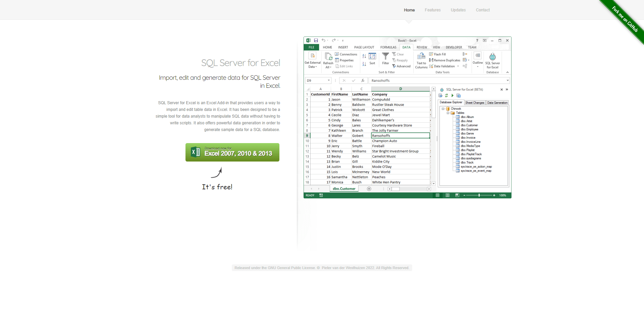Click the refresh icon in SQL pane toolbar
Viewport: 644px width, 314px height.
point(446,96)
